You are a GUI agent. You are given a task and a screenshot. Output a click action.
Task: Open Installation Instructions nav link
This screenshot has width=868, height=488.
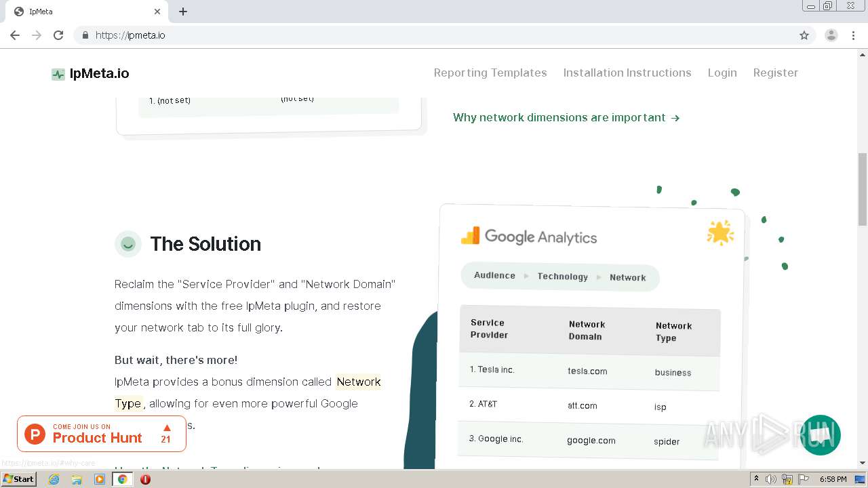627,73
